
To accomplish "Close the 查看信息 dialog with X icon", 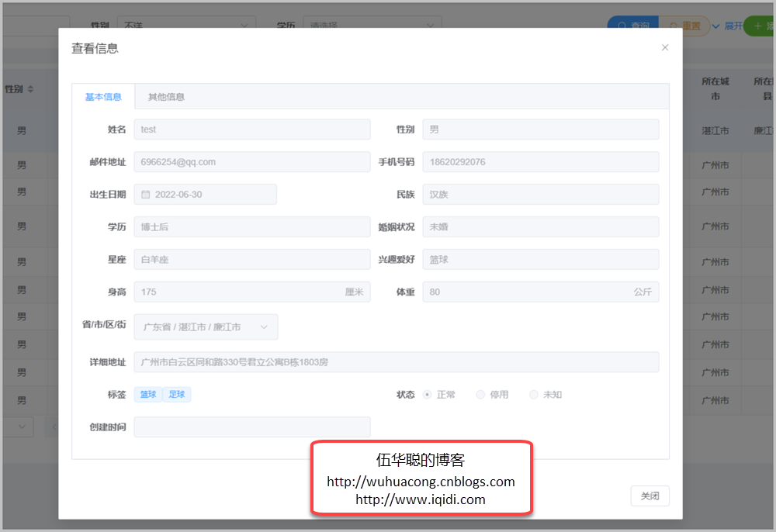I will [x=665, y=47].
